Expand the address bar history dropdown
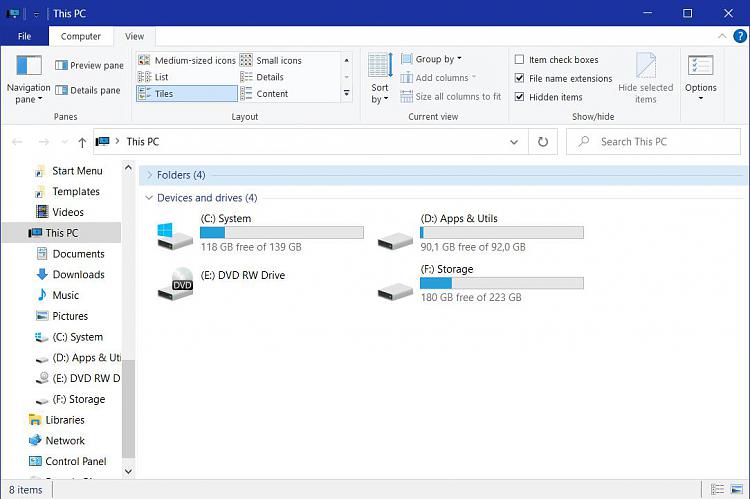The height and width of the screenshot is (499, 750). click(x=514, y=142)
